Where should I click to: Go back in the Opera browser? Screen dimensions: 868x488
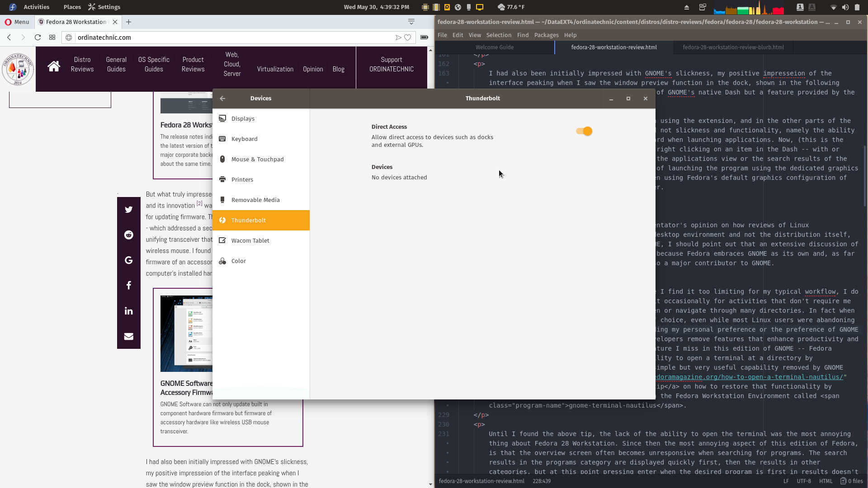coord(9,38)
